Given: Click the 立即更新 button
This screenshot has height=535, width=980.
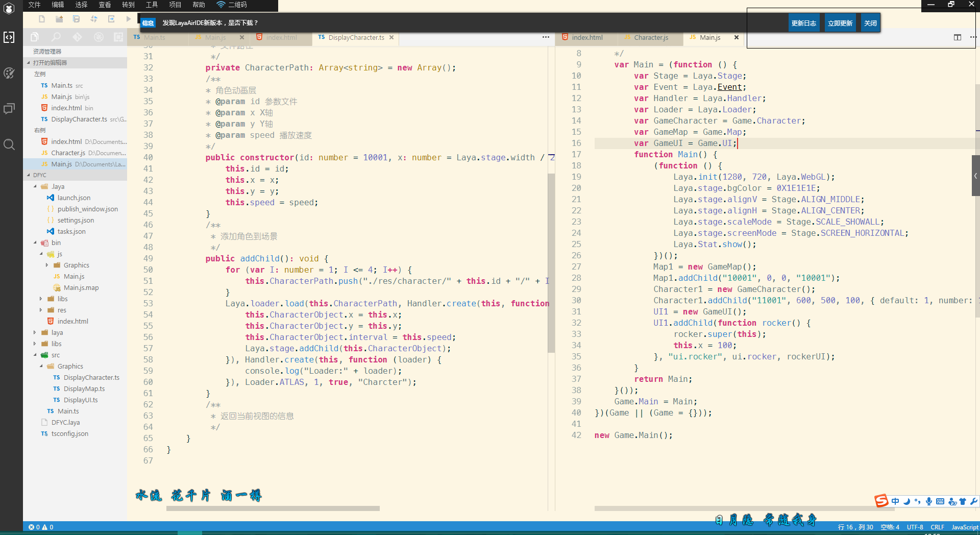Looking at the screenshot, I should coord(840,23).
